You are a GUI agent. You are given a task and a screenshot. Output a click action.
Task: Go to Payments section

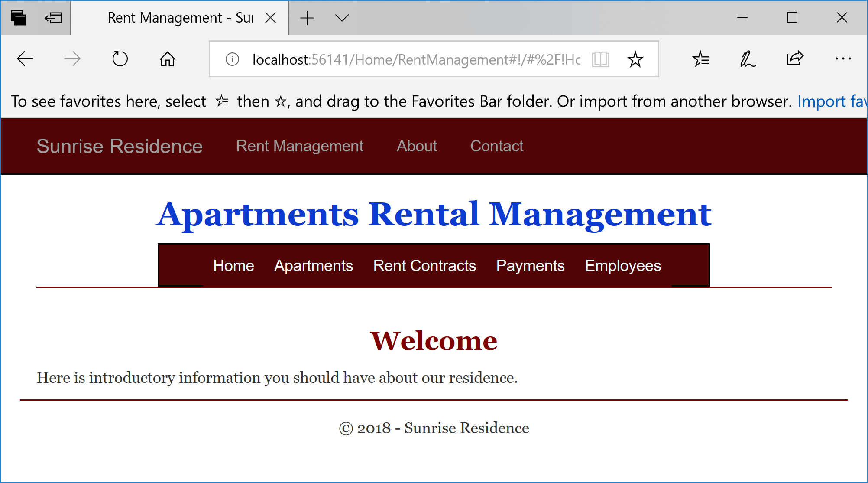(x=530, y=266)
